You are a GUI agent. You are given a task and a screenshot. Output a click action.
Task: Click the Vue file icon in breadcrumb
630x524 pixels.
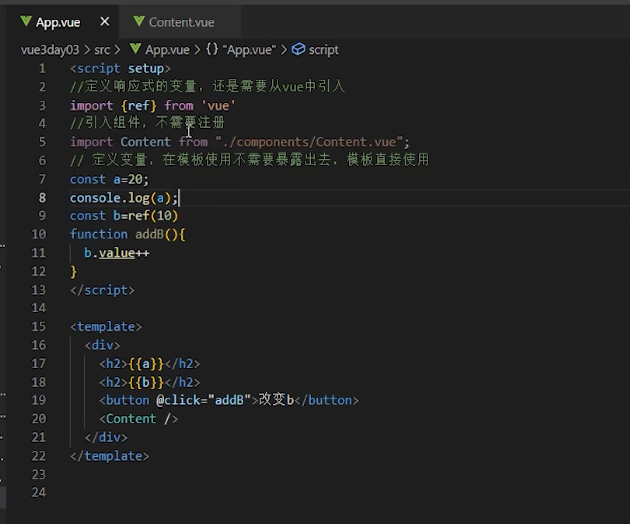click(x=135, y=49)
